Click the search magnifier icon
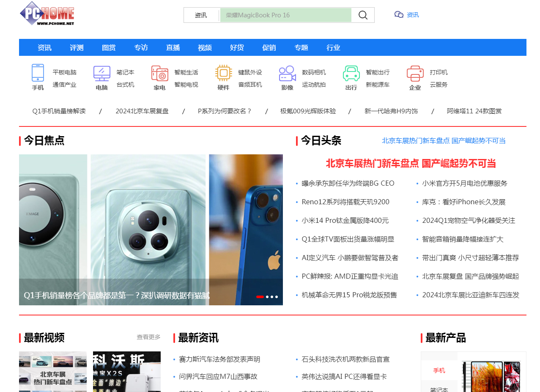The width and height of the screenshot is (540, 392). (363, 15)
